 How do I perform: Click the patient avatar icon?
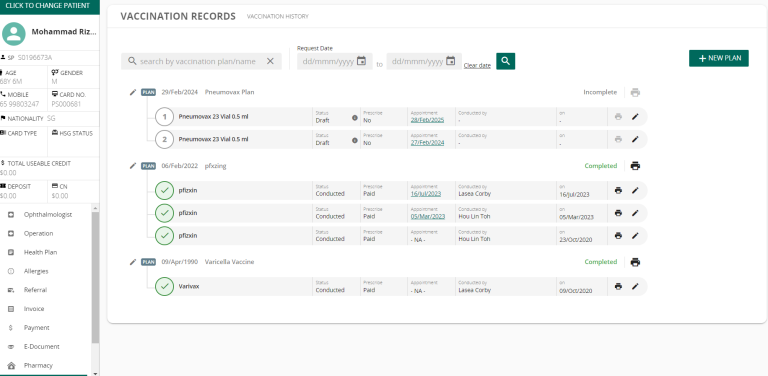point(14,34)
